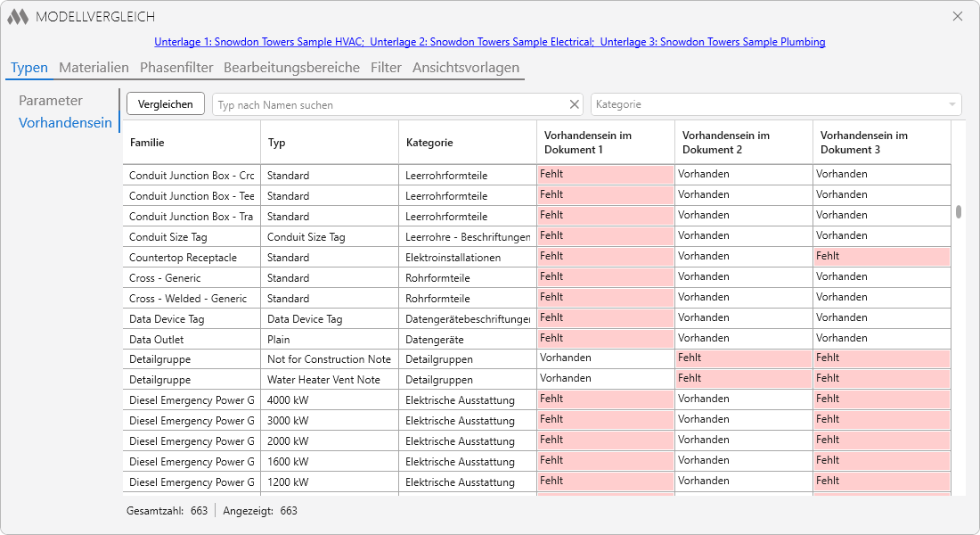
Task: Go to the Ansichtsvorlagen tab
Action: [x=466, y=68]
